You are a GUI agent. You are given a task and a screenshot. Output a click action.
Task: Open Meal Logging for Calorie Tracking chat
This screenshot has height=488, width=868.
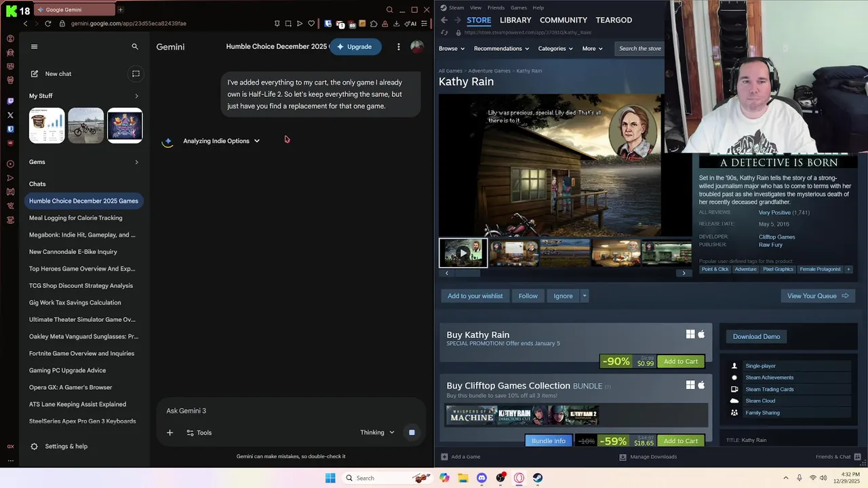click(x=76, y=218)
